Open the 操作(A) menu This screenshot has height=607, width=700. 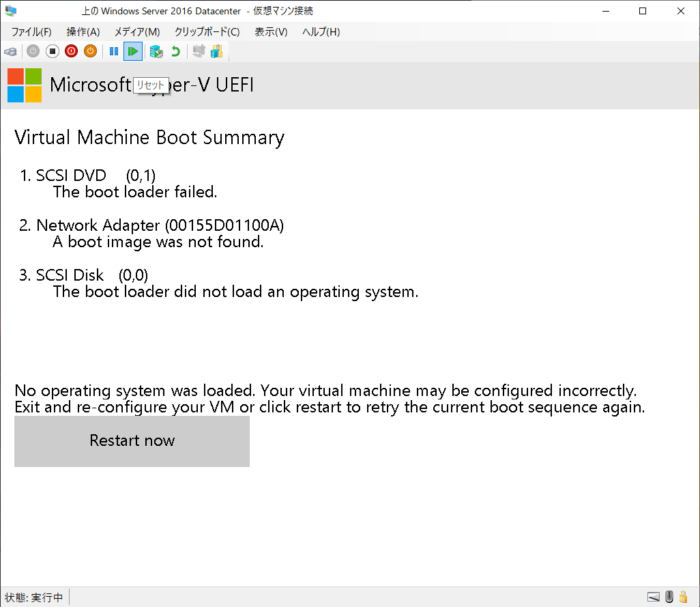tap(83, 31)
